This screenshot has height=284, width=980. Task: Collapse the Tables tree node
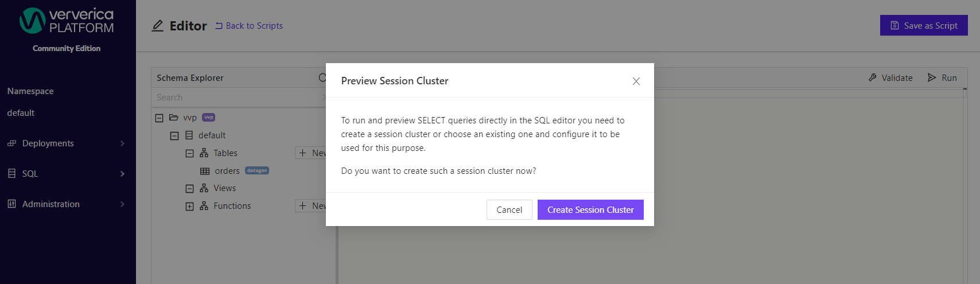pos(189,154)
